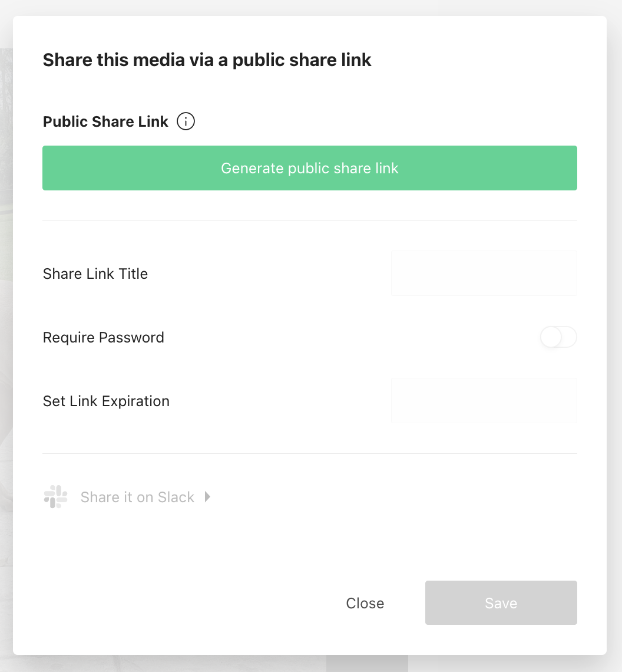Image resolution: width=622 pixels, height=672 pixels.
Task: Click the Share it on Slack text
Action: point(137,498)
